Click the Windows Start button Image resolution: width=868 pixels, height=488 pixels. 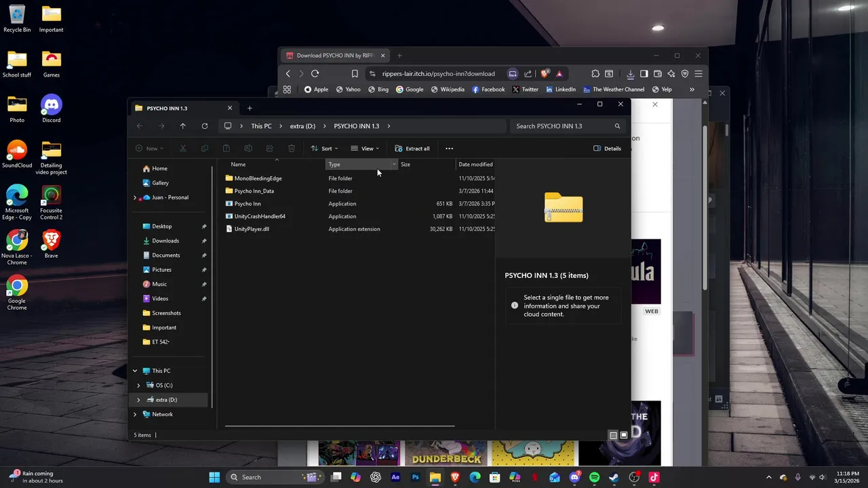click(x=214, y=477)
